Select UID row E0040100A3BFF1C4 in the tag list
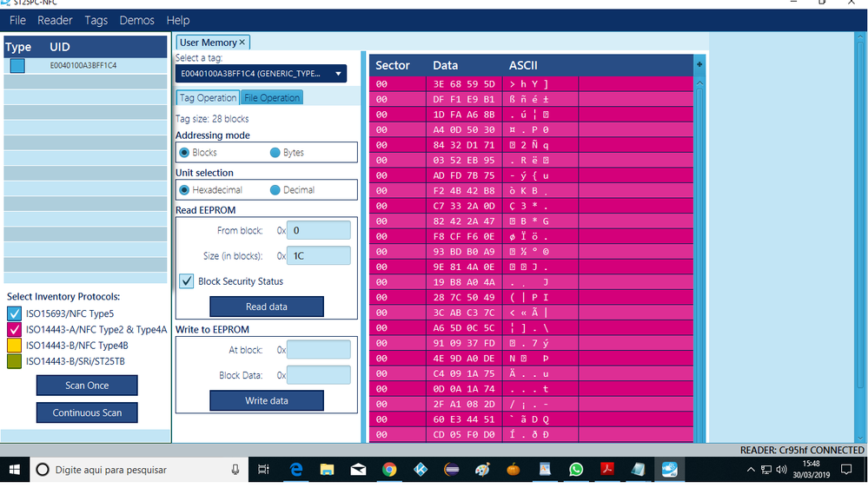The image size is (868, 488). 86,65
